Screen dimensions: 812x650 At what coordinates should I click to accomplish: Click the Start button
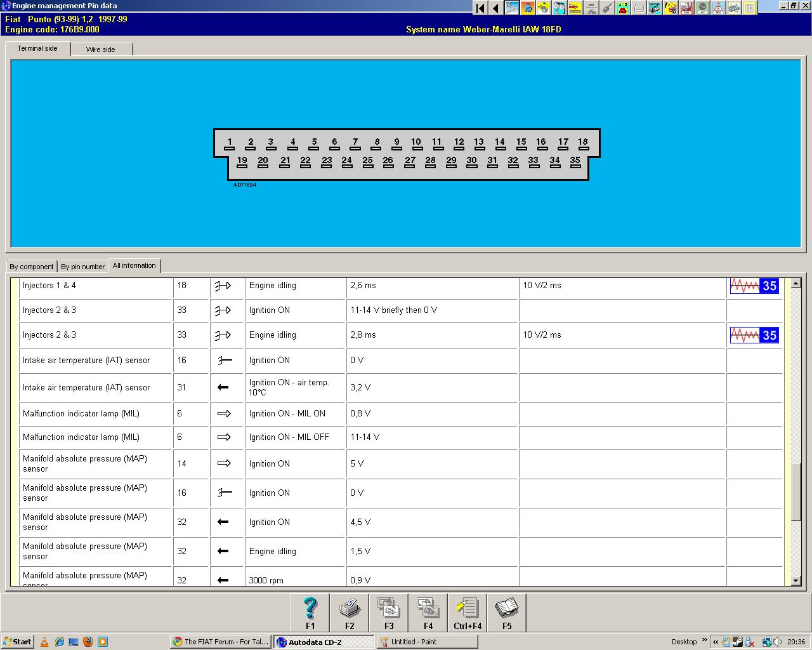18,642
